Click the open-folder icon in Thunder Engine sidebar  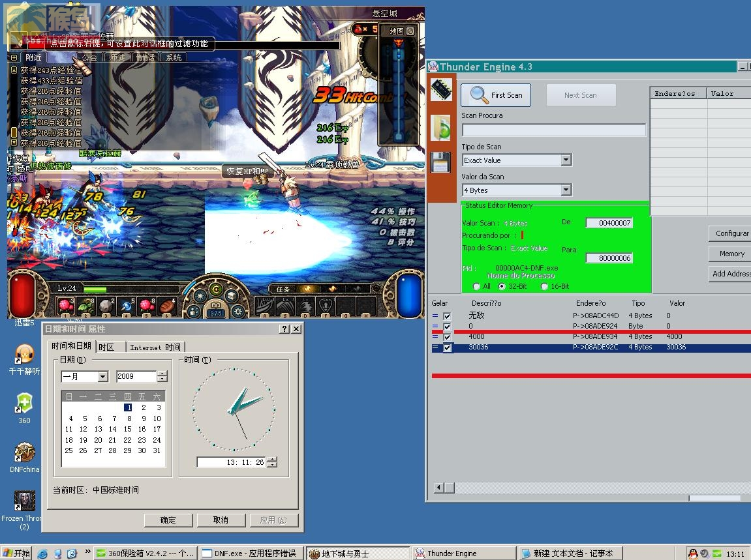click(x=441, y=128)
